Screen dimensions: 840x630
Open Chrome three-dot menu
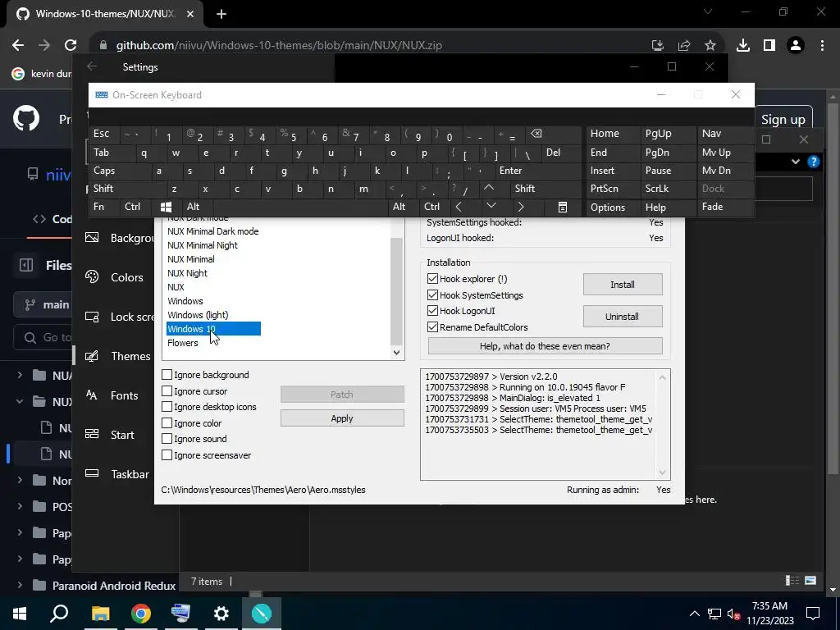coord(822,46)
